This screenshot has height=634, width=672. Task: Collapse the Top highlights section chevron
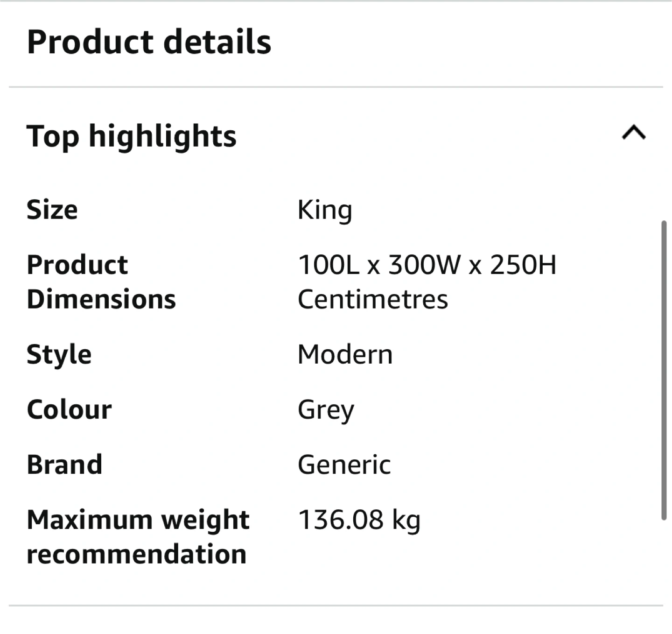tap(634, 134)
